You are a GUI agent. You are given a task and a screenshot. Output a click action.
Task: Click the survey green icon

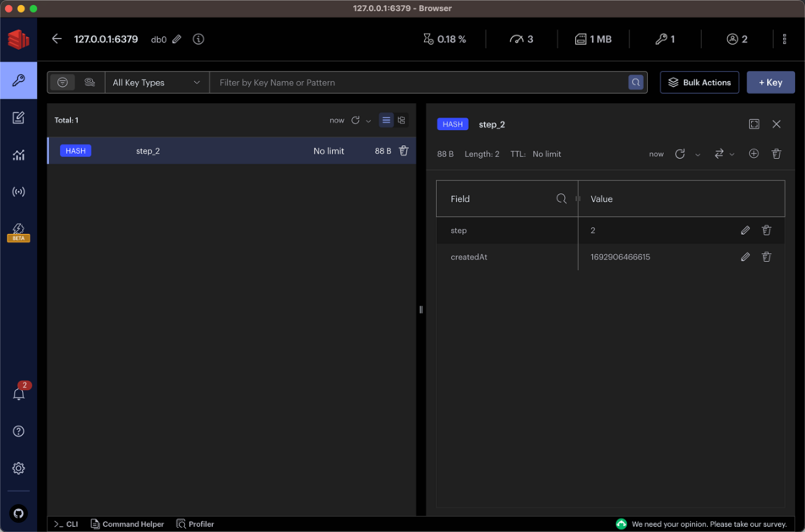(621, 524)
